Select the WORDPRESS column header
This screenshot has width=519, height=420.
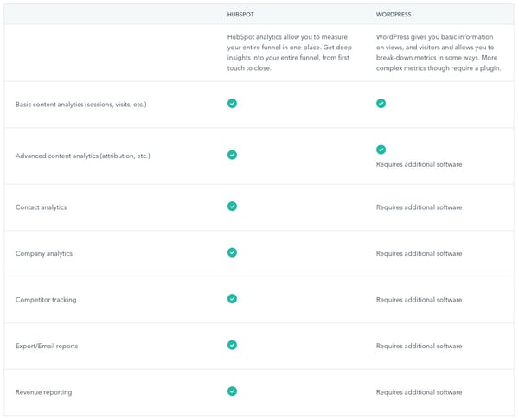tap(394, 15)
